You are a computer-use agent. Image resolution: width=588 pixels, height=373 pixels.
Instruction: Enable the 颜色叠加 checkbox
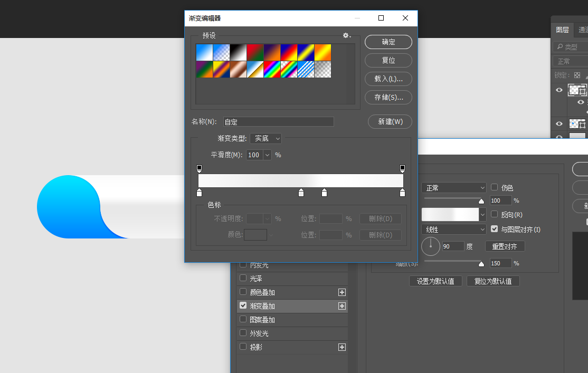pyautogui.click(x=243, y=292)
